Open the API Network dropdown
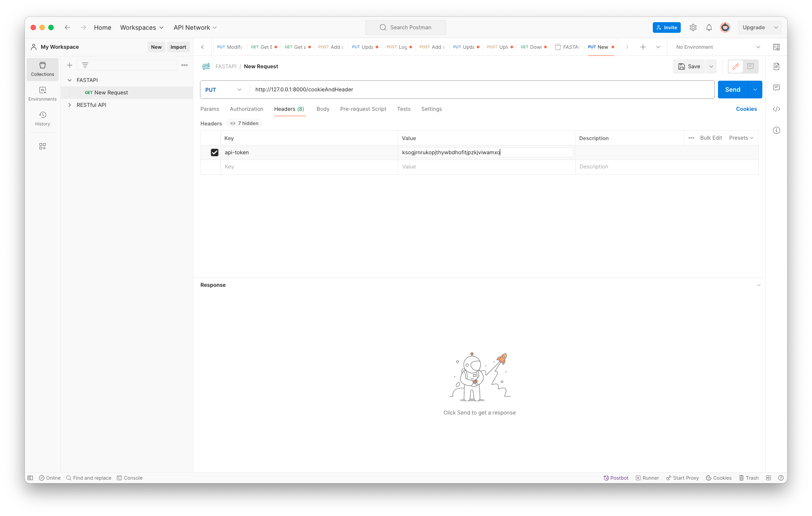812x516 pixels. (x=195, y=27)
